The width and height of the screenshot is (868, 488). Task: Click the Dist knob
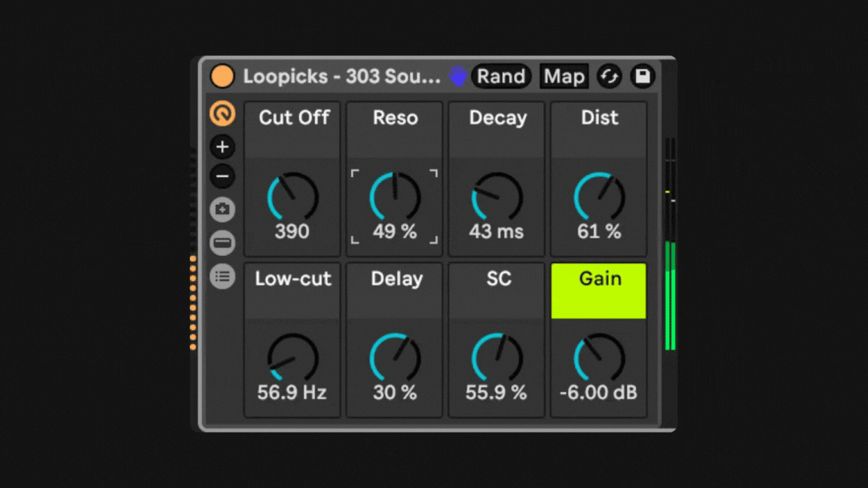[599, 197]
